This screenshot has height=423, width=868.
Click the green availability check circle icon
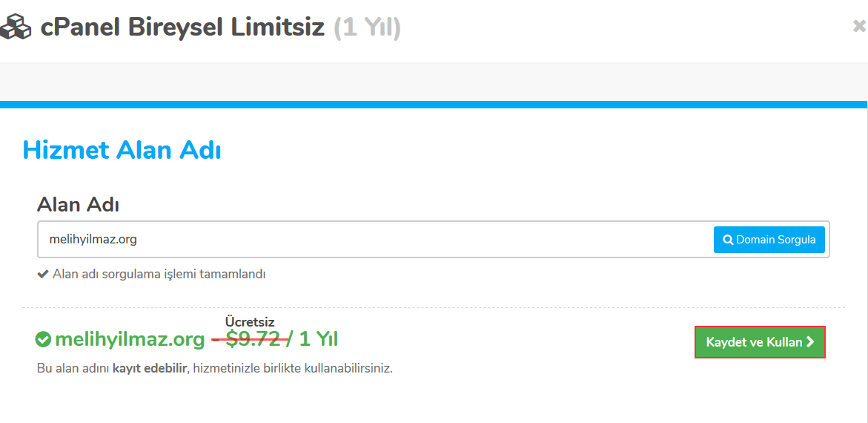(43, 340)
